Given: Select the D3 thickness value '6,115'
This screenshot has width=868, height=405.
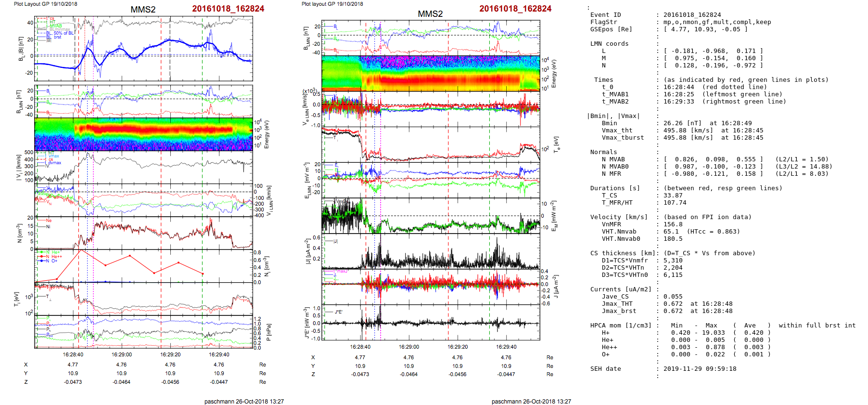Looking at the screenshot, I should (x=673, y=275).
